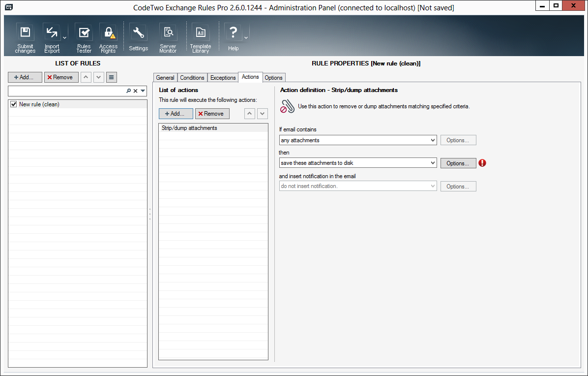Click the strip attachments paperclip icon

(x=288, y=106)
